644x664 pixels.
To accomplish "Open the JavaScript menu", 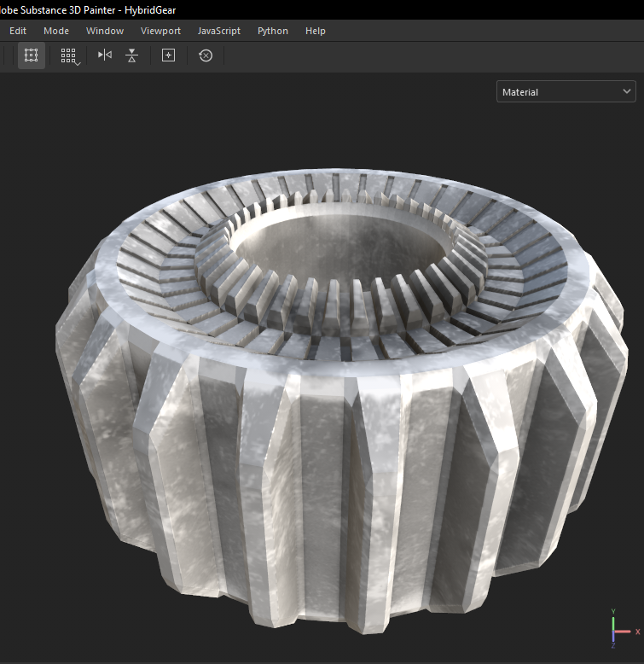I will [x=219, y=31].
